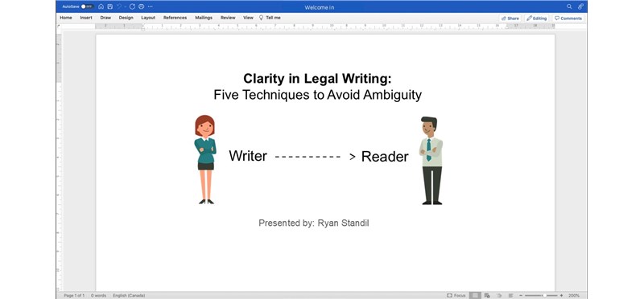This screenshot has height=299, width=644.
Task: Select the Mailings tab
Action: point(204,18)
